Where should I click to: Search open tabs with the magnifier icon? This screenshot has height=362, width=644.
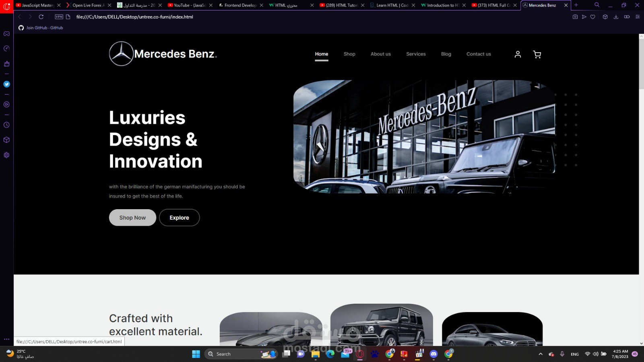[597, 5]
